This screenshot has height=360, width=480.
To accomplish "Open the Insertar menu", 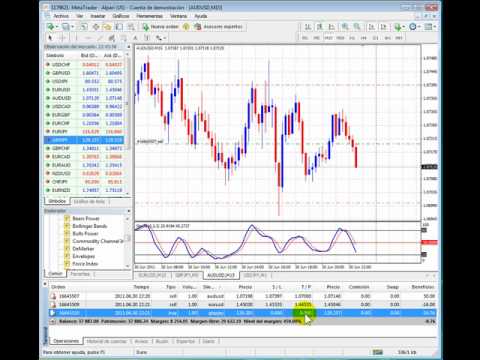I will (98, 16).
